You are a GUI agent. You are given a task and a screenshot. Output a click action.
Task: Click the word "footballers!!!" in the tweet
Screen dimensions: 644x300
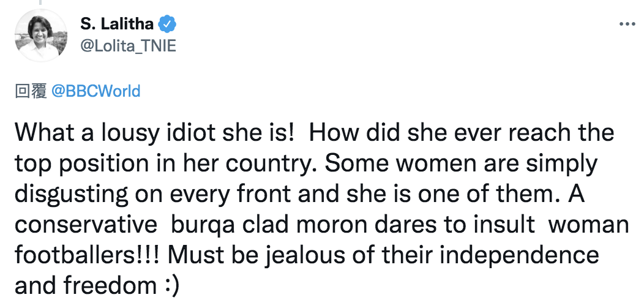coord(88,255)
